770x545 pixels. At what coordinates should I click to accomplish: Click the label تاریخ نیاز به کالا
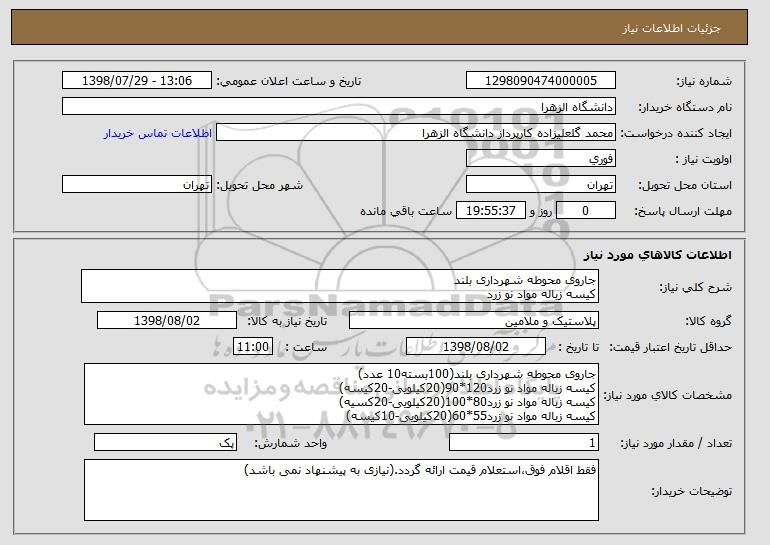(x=287, y=321)
